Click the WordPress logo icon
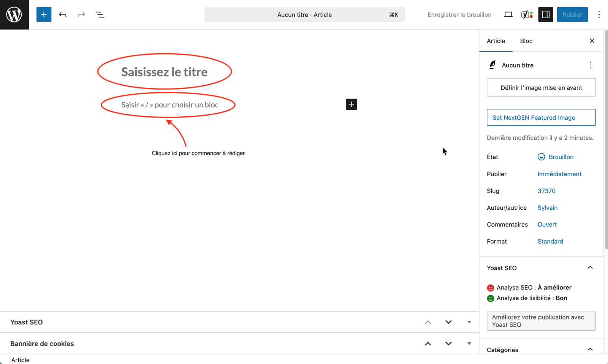This screenshot has width=608, height=364. (x=14, y=15)
